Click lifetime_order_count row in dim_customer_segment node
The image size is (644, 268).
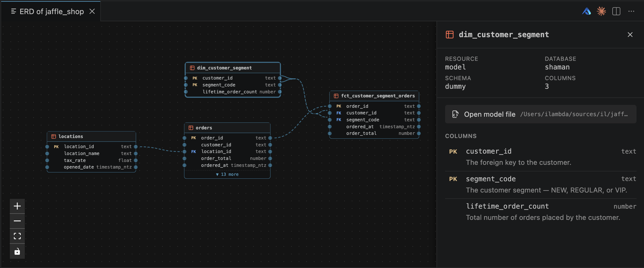pyautogui.click(x=233, y=92)
